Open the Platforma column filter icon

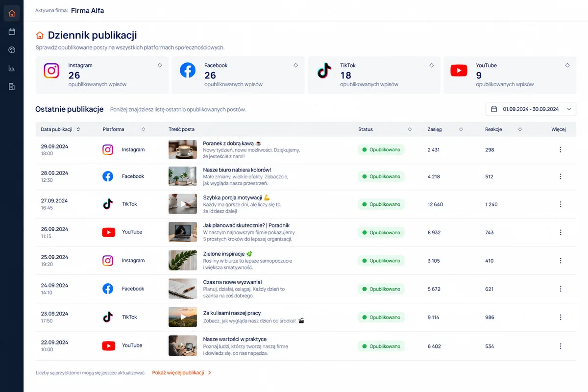pyautogui.click(x=143, y=129)
